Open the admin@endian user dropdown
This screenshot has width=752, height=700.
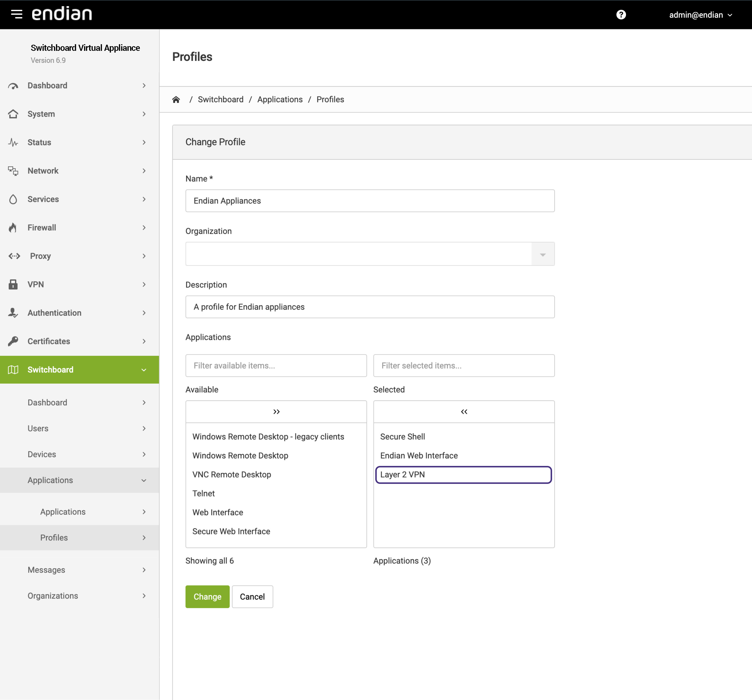click(x=701, y=15)
